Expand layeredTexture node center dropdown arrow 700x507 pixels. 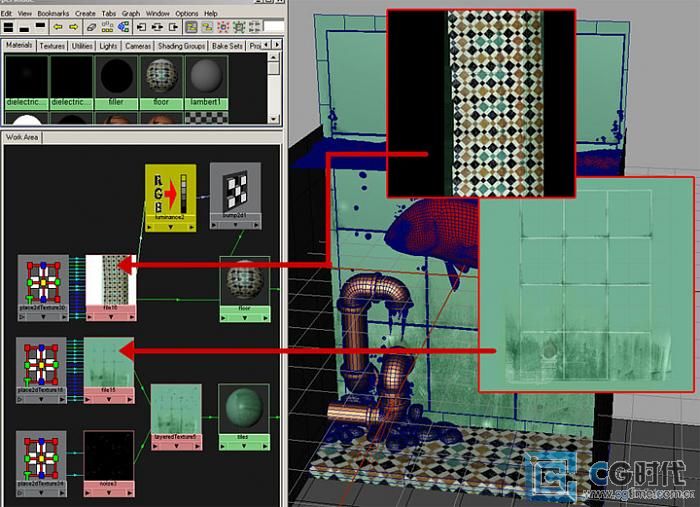coord(176,446)
